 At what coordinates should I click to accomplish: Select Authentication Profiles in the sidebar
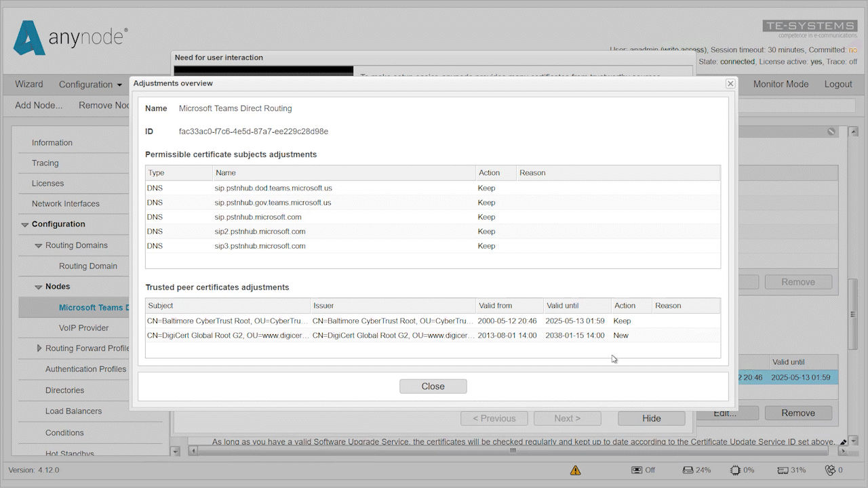click(x=85, y=369)
